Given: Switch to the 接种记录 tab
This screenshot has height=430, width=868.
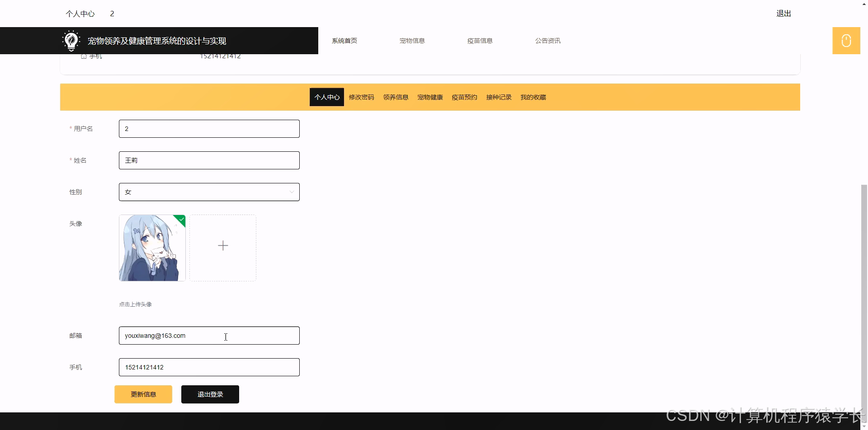Looking at the screenshot, I should 499,97.
